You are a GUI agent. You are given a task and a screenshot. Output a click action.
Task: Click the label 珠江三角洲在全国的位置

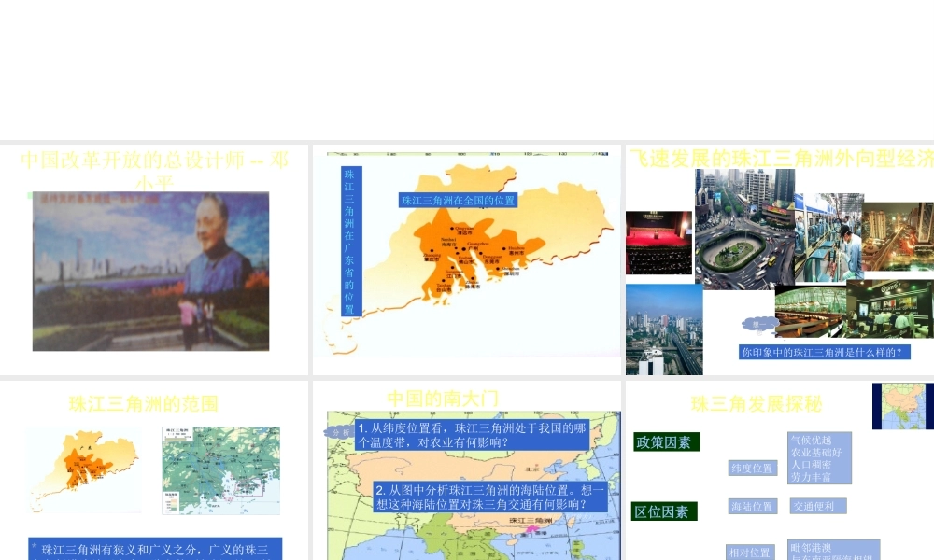coord(458,201)
